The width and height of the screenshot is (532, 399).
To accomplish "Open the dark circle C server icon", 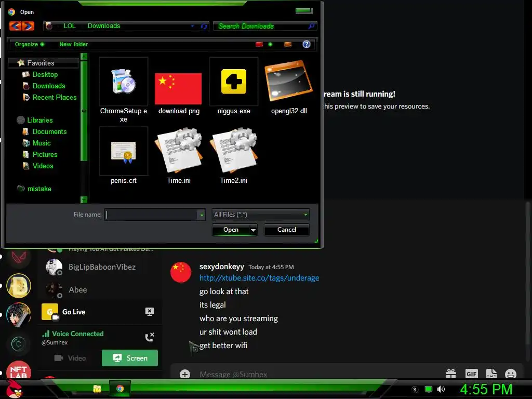I will click(x=19, y=344).
